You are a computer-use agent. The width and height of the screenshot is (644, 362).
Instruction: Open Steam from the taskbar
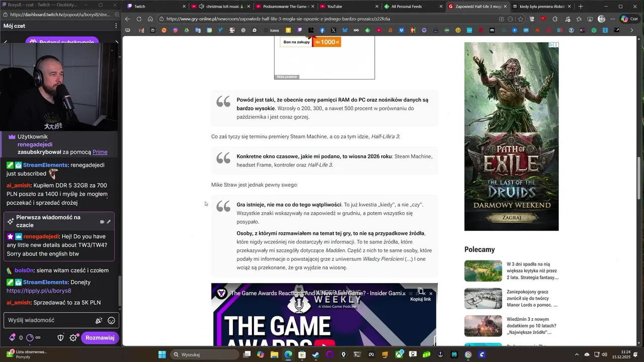(316, 354)
